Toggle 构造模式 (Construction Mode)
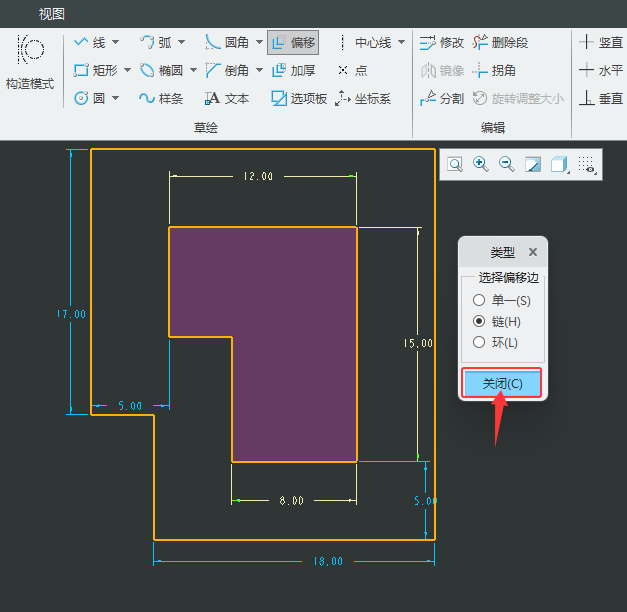The height and width of the screenshot is (612, 627). click(x=30, y=62)
